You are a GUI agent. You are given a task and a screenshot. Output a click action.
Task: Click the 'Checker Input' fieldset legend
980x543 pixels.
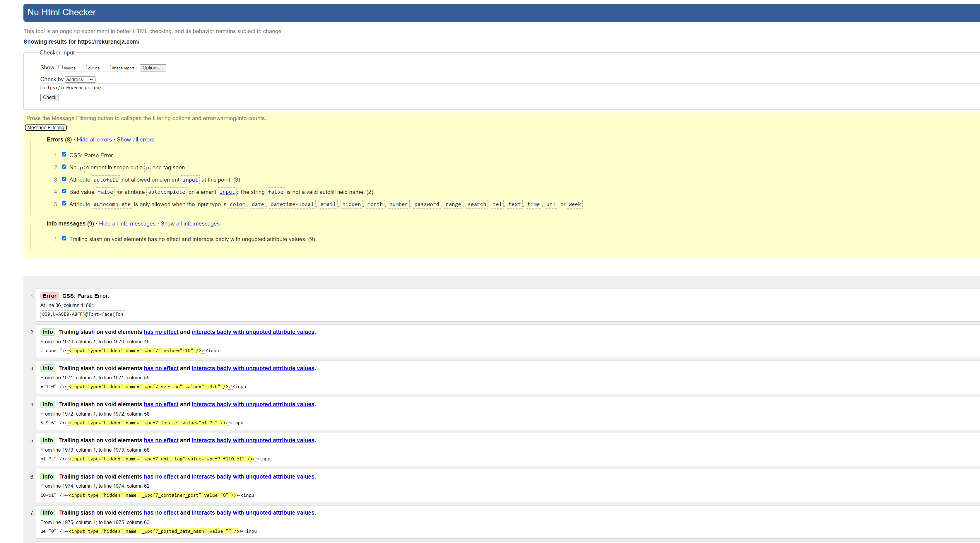click(57, 53)
